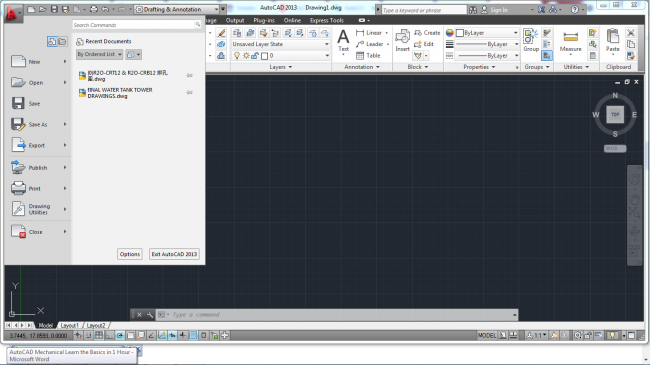This screenshot has height=365, width=650.
Task: Click the Insert block tool
Action: (402, 41)
